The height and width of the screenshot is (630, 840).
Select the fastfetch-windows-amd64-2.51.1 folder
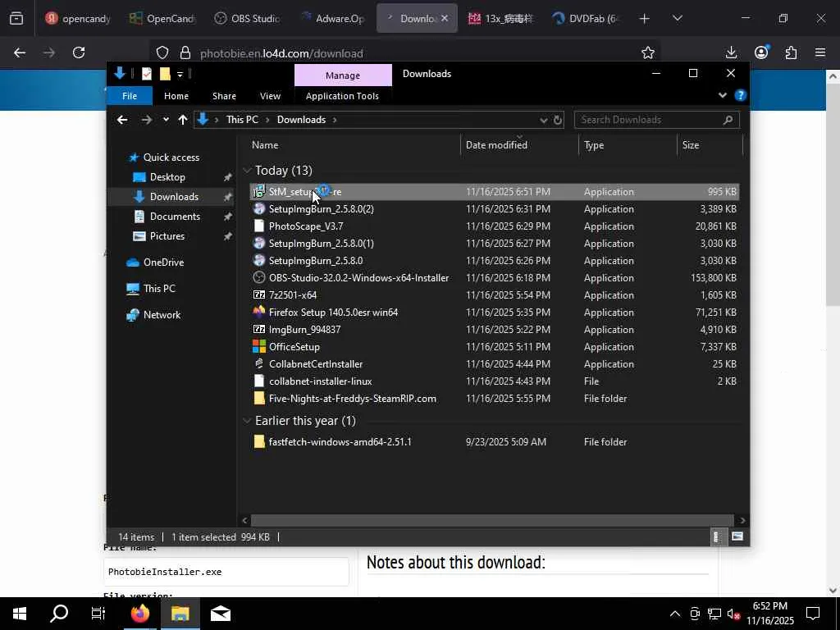point(494,441)
